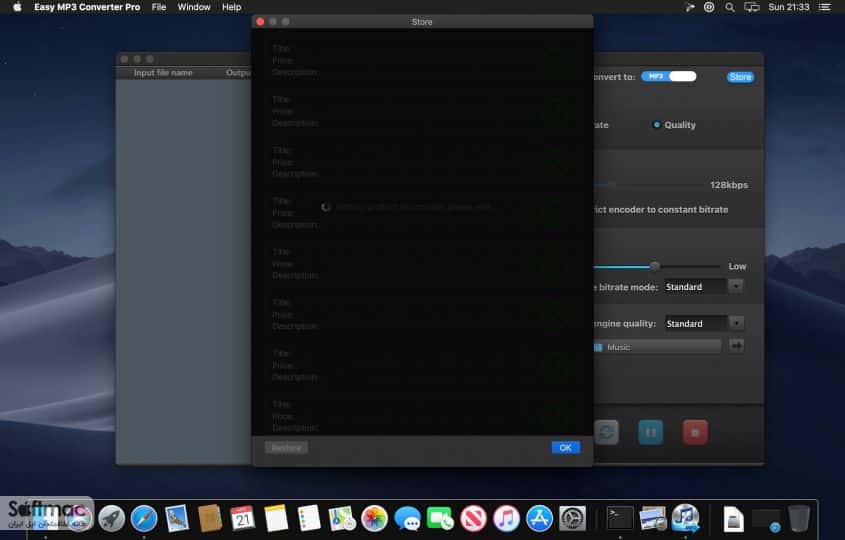Close the Store dialog window

(x=260, y=22)
